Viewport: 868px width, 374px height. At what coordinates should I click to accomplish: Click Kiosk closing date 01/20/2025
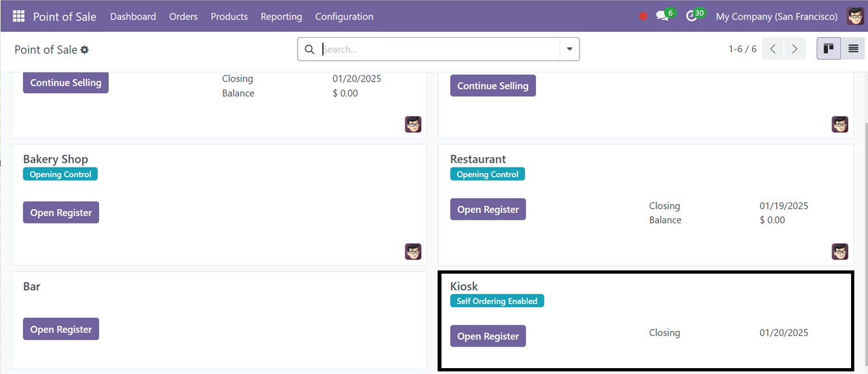click(x=784, y=332)
